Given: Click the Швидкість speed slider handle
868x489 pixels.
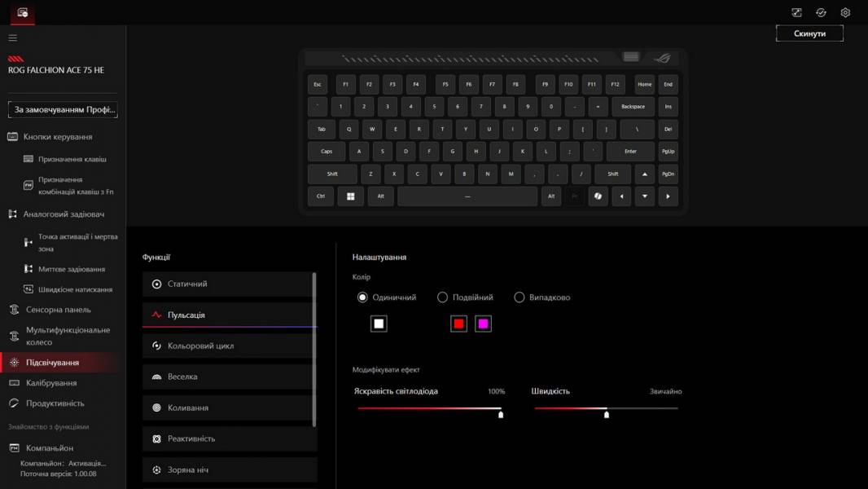Looking at the screenshot, I should (607, 414).
